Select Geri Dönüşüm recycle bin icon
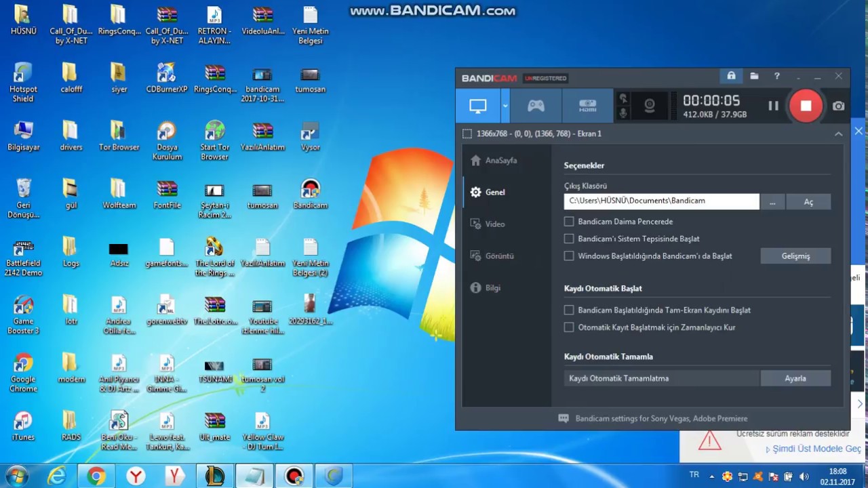868x488 pixels. point(23,199)
